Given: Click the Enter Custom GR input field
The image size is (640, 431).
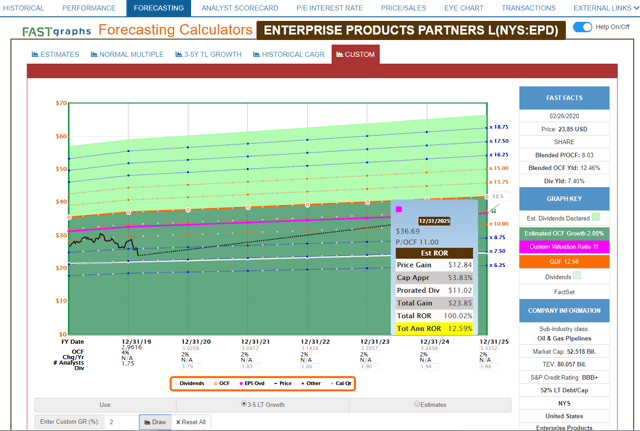Looking at the screenshot, I should pyautogui.click(x=121, y=422).
